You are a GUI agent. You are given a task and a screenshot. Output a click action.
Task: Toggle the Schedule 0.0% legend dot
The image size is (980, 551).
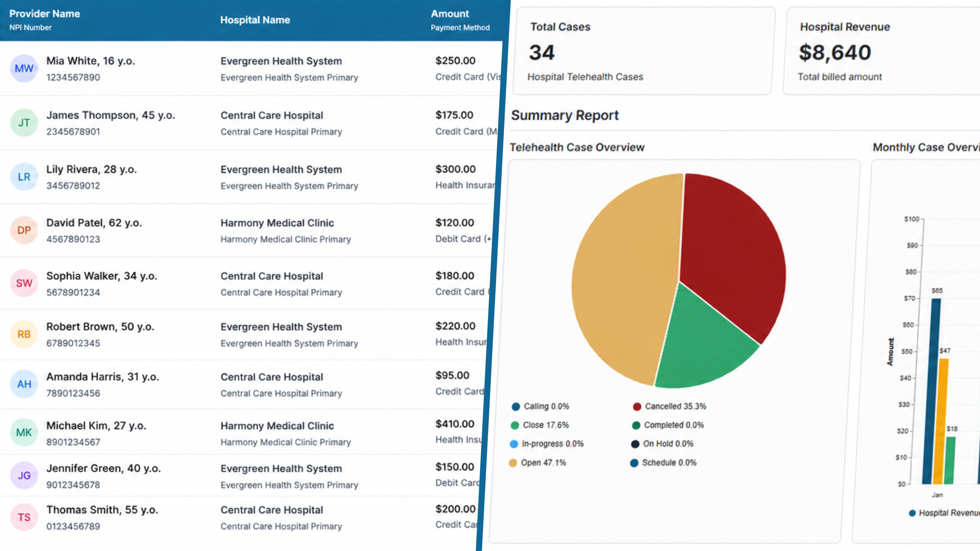[x=634, y=463]
